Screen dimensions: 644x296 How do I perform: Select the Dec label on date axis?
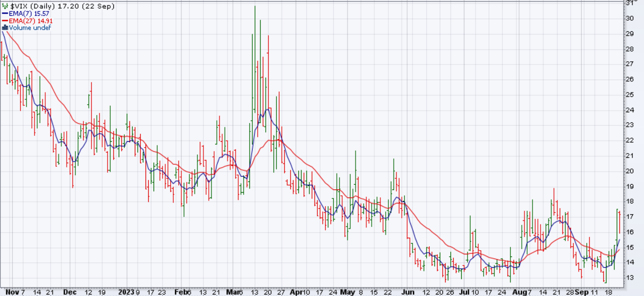[70, 292]
